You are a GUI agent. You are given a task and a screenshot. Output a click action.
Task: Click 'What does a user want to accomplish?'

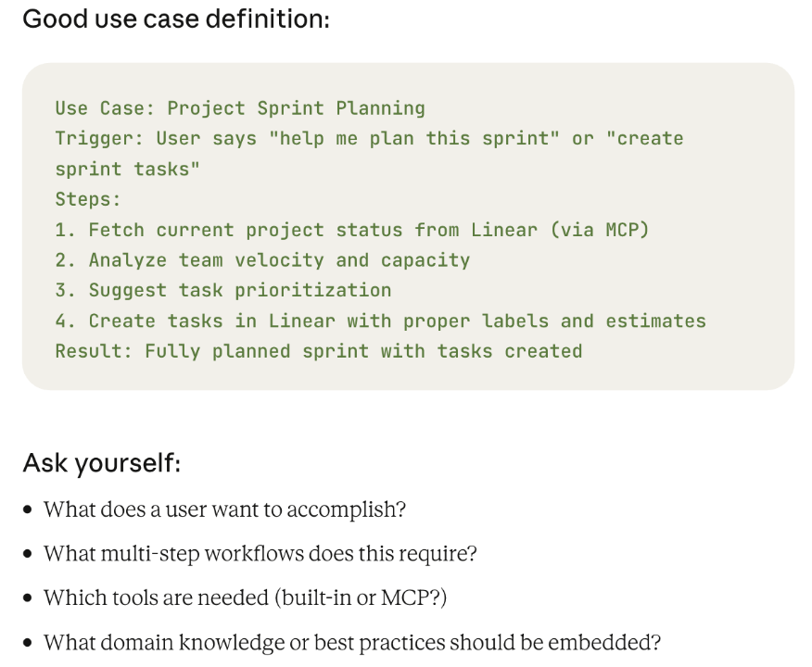[224, 510]
